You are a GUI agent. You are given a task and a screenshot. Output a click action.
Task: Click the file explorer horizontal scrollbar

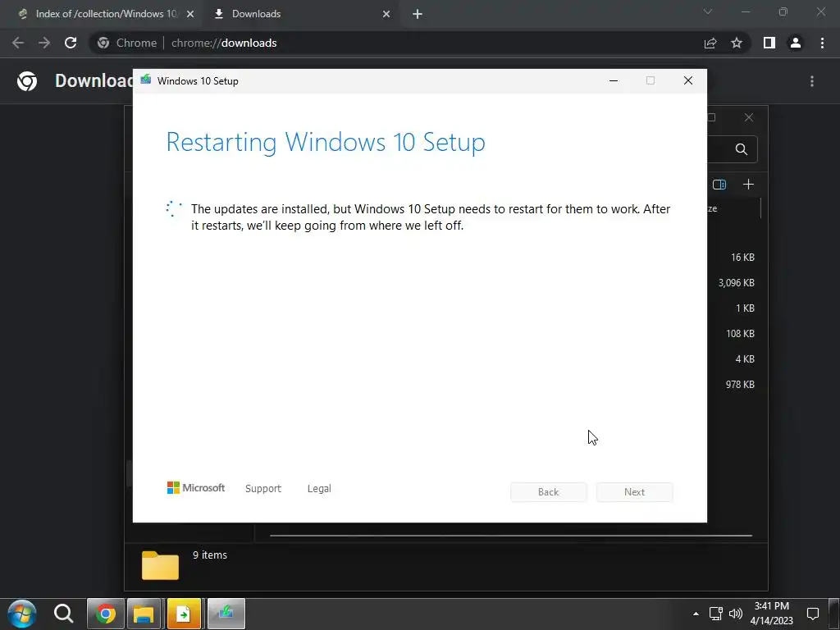pos(511,535)
